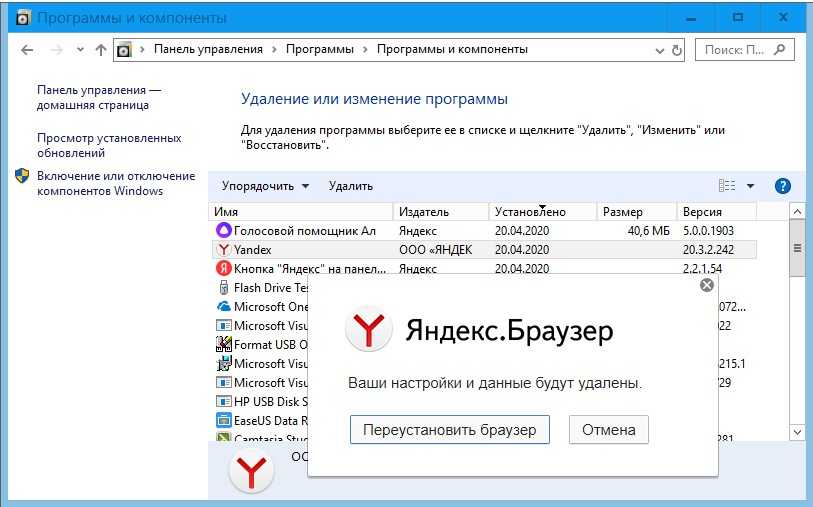Open the Help question mark icon
The image size is (813, 507).
click(x=782, y=186)
